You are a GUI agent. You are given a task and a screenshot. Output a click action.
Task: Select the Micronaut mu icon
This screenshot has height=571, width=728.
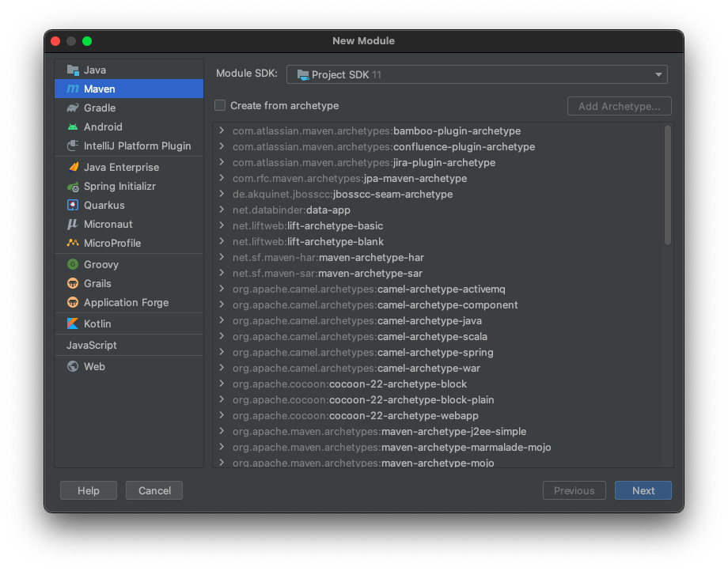click(73, 224)
